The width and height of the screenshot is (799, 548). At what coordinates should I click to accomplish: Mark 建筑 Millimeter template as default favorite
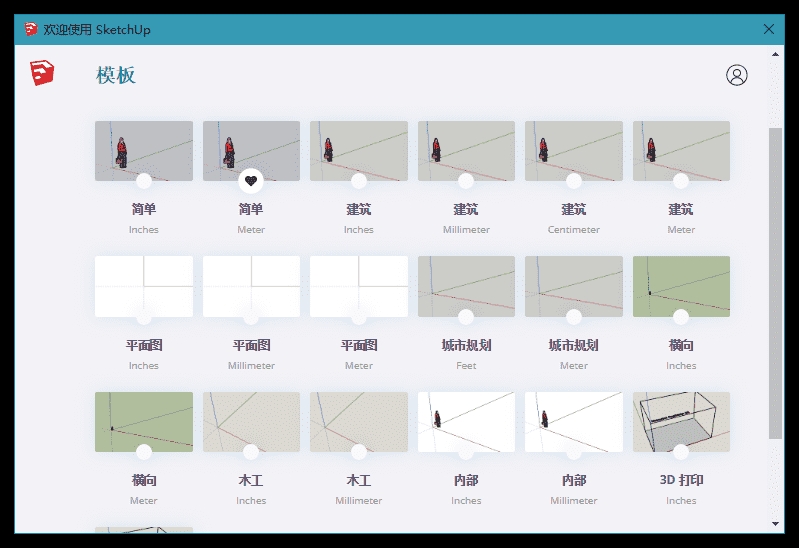(466, 181)
